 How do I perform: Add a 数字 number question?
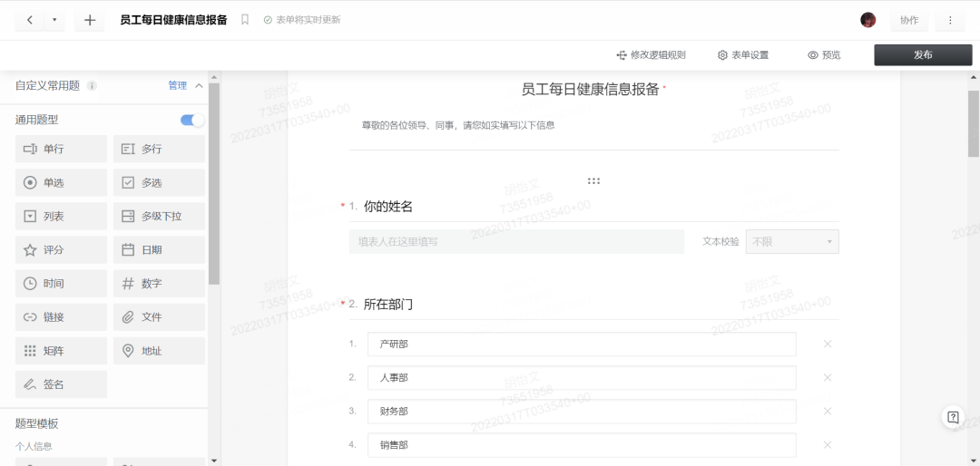click(x=160, y=284)
